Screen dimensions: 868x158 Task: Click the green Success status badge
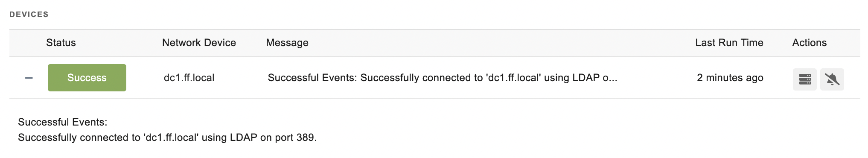87,78
